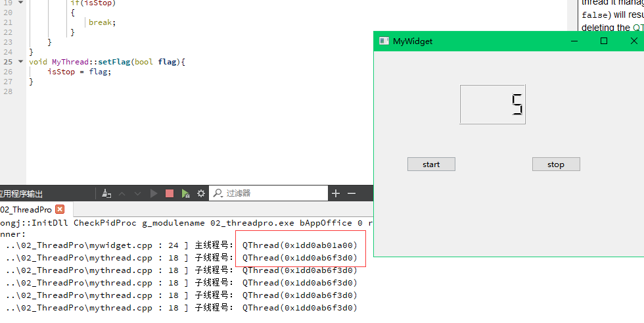Go to next output item with the down arrow
Screen dimensions: 644x323
(137, 193)
